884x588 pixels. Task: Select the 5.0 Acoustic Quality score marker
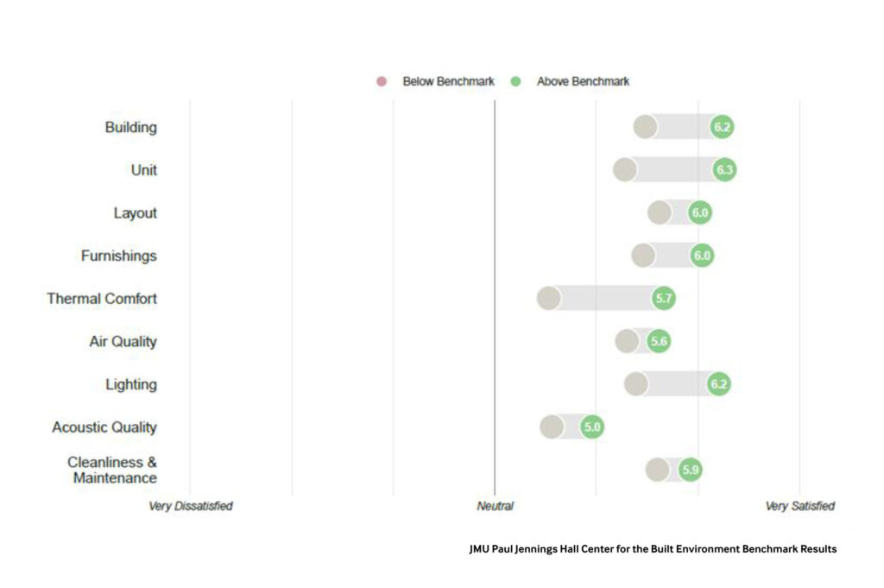pyautogui.click(x=592, y=427)
